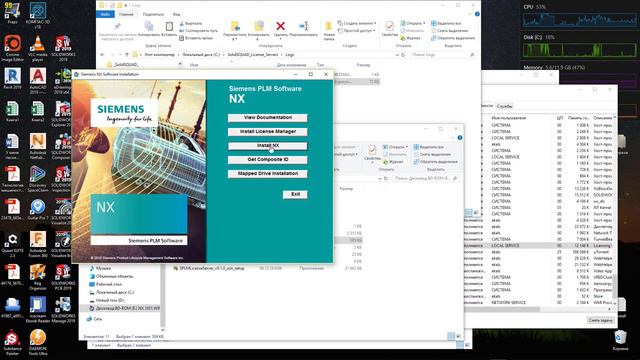The width and height of the screenshot is (640, 360).
Task: Select the BD-ROM drive (E:) NX in navigation pane
Action: 124,309
